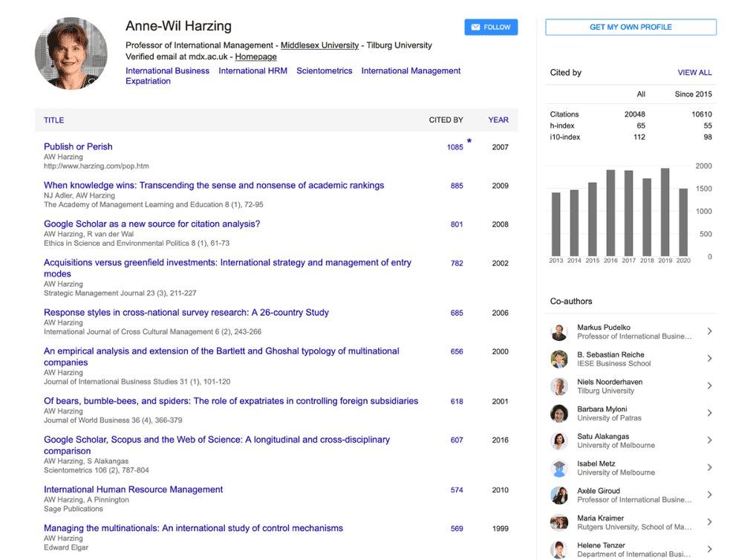Click the 656 citation count
The image size is (756, 560).
click(457, 351)
